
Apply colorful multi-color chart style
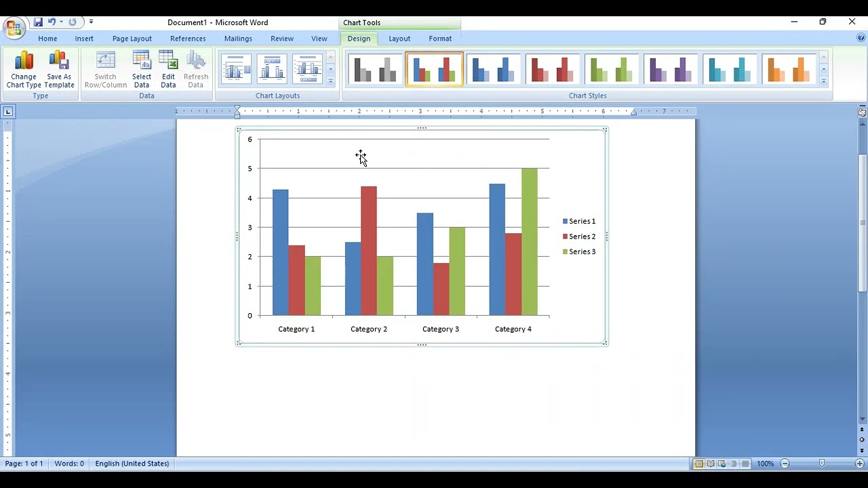(434, 69)
